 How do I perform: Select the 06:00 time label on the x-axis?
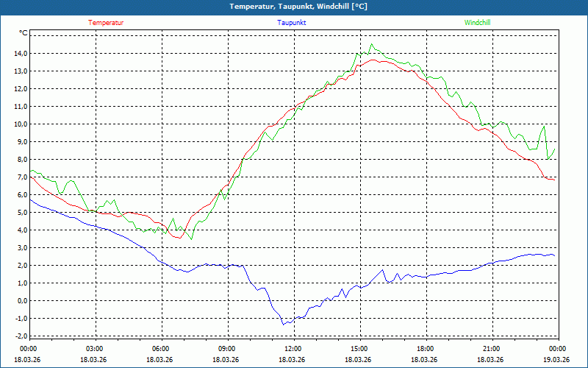pyautogui.click(x=161, y=349)
